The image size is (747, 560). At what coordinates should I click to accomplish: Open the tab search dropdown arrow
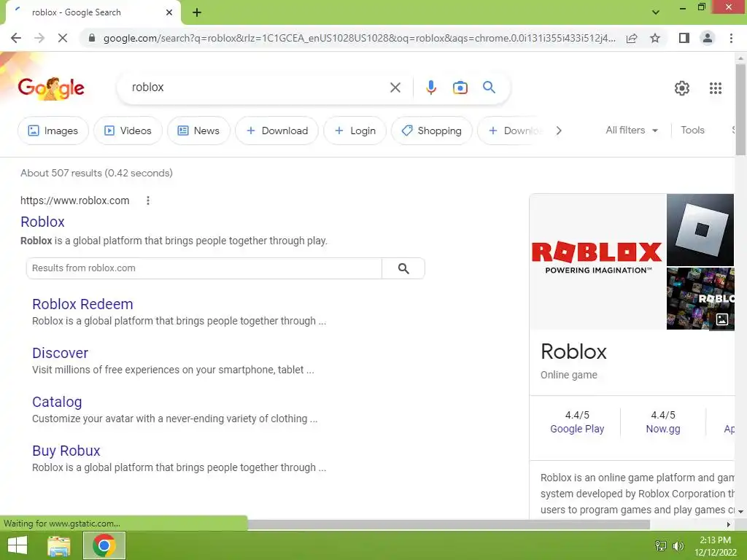[656, 12]
